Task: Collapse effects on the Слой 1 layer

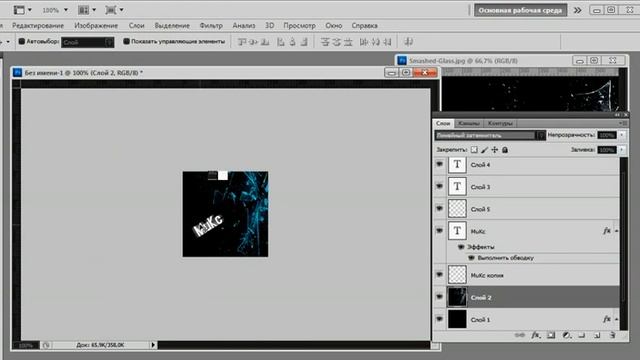Action: tap(616, 319)
